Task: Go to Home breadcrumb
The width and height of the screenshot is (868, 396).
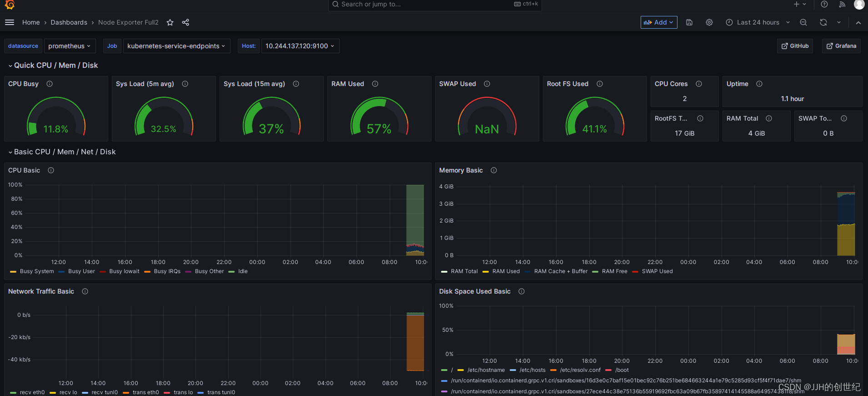Action: 31,22
